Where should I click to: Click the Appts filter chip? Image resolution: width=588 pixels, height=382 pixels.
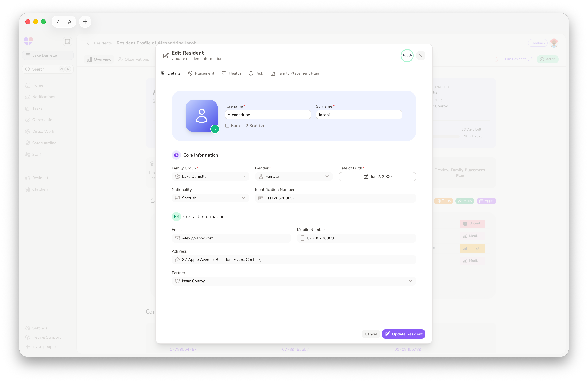(486, 201)
